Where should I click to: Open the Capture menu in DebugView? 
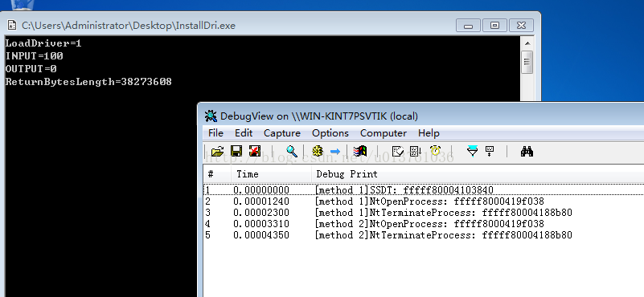coord(282,133)
